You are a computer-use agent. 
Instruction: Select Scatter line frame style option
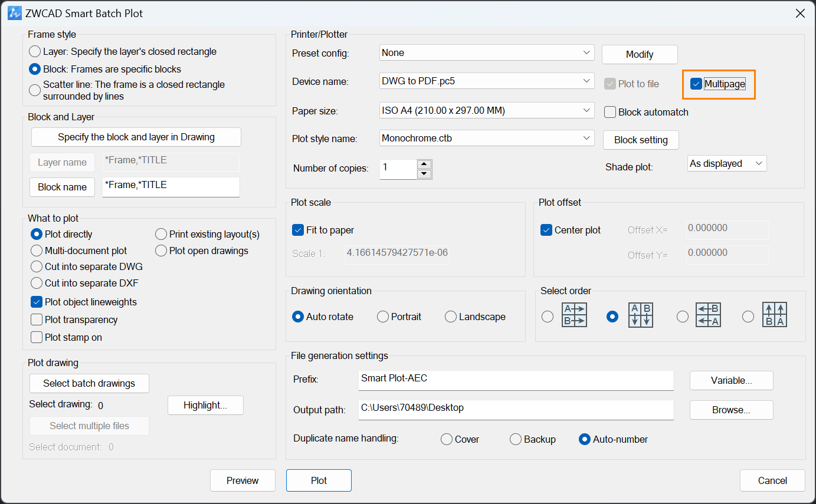coord(35,90)
